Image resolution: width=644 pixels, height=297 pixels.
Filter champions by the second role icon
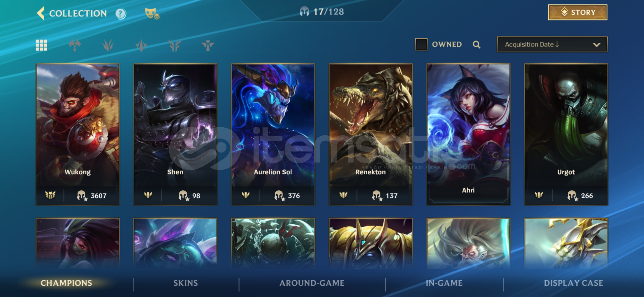tap(108, 45)
